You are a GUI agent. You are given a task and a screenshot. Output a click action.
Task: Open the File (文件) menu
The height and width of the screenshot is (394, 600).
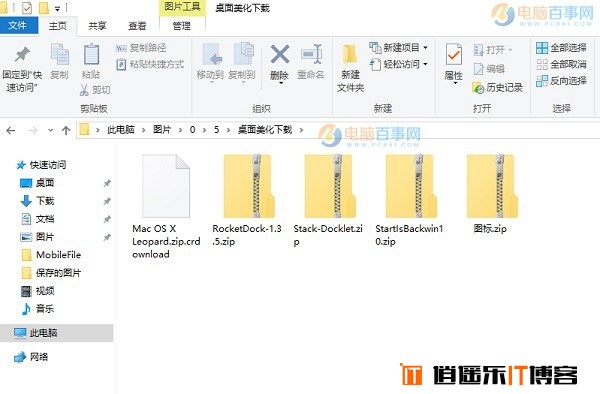coord(18,26)
